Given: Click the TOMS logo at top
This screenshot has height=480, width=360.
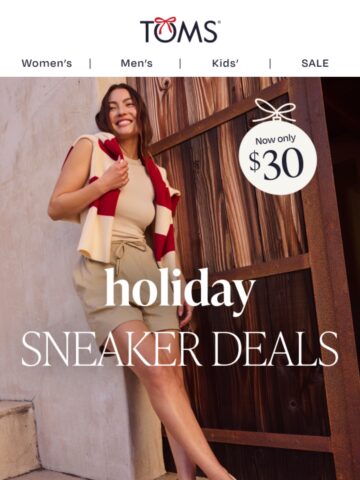Looking at the screenshot, I should [180, 30].
